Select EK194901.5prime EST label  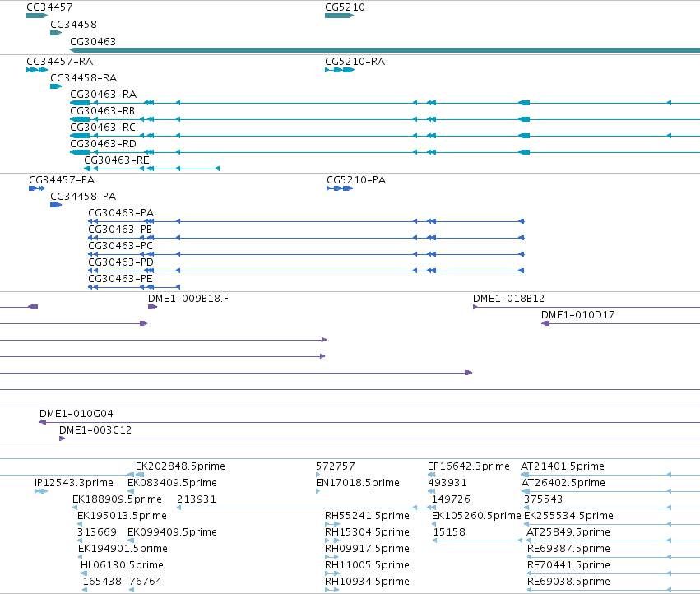pos(123,549)
